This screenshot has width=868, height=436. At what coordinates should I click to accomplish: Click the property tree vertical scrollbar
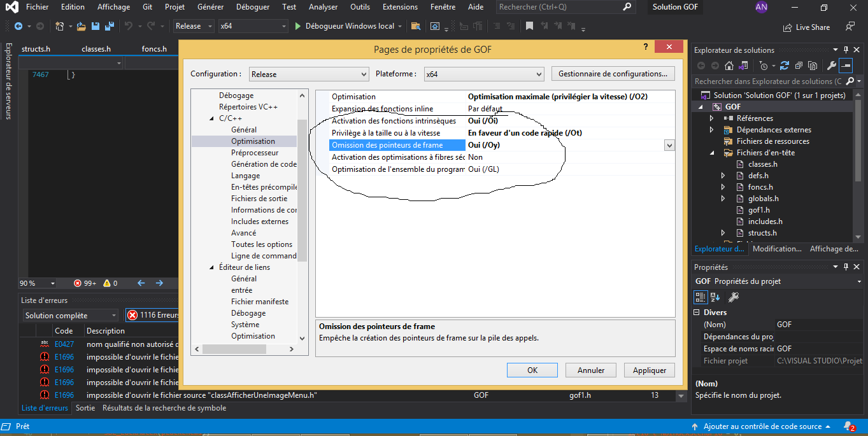302,191
